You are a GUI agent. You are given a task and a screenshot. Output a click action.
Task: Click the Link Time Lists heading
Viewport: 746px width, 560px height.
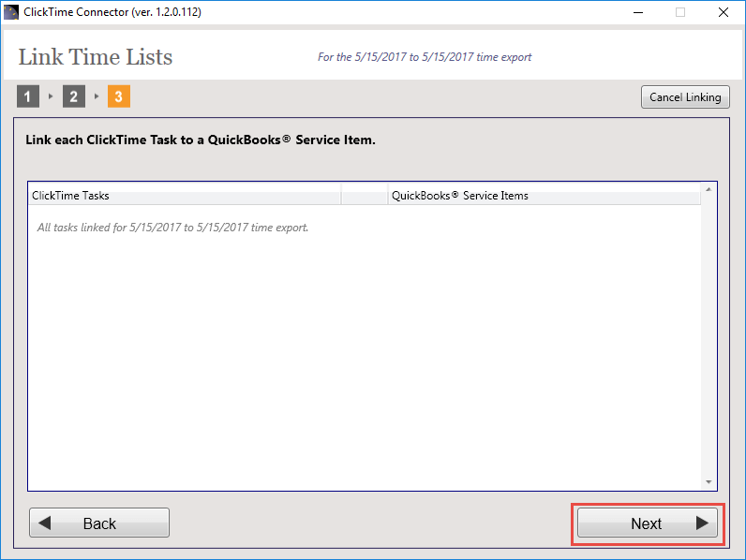(x=96, y=57)
